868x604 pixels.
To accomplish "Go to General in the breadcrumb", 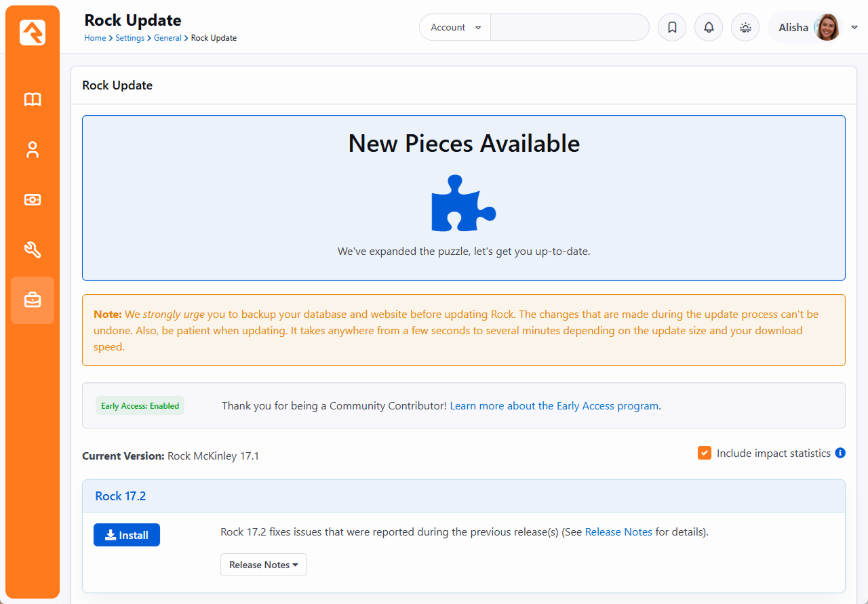I will point(167,38).
